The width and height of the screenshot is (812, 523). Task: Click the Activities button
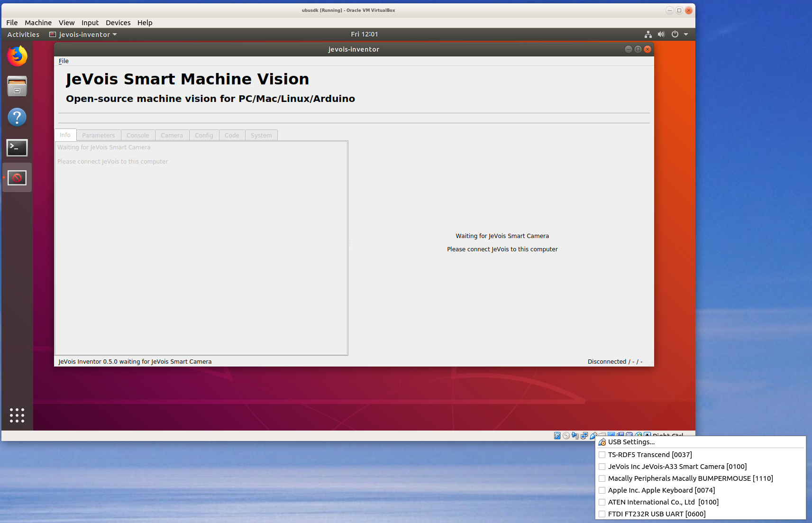(x=23, y=35)
